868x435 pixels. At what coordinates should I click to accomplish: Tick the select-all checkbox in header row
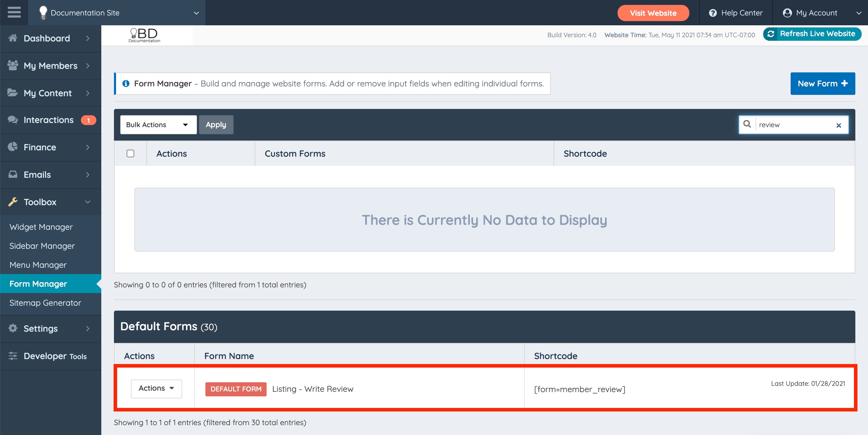130,153
